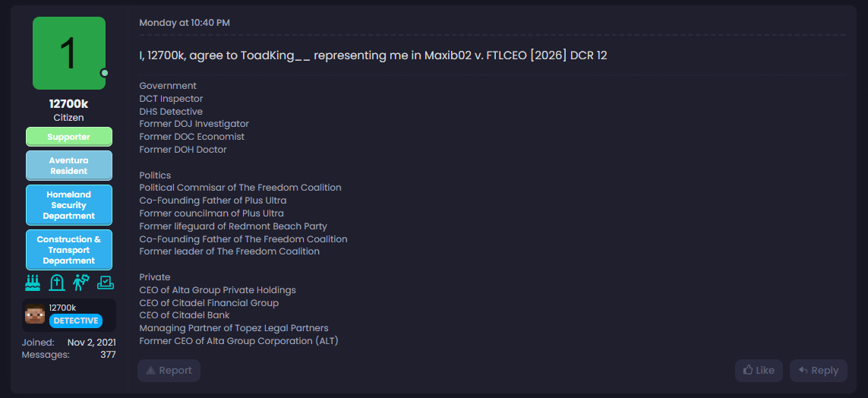Click the Aventura Resident badge
Image resolution: width=868 pixels, height=398 pixels.
point(69,166)
